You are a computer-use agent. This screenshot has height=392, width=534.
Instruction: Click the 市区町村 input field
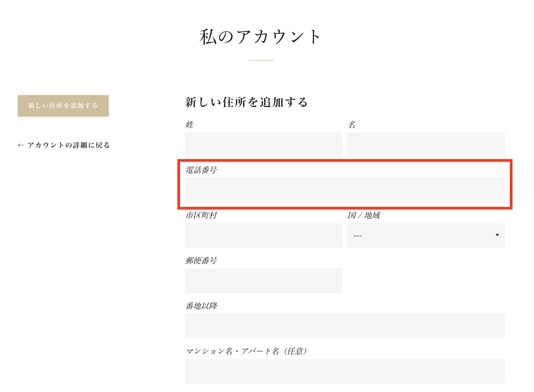263,235
